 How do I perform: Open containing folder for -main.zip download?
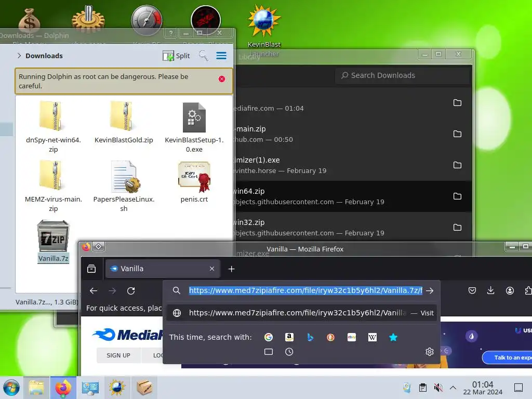tap(457, 134)
